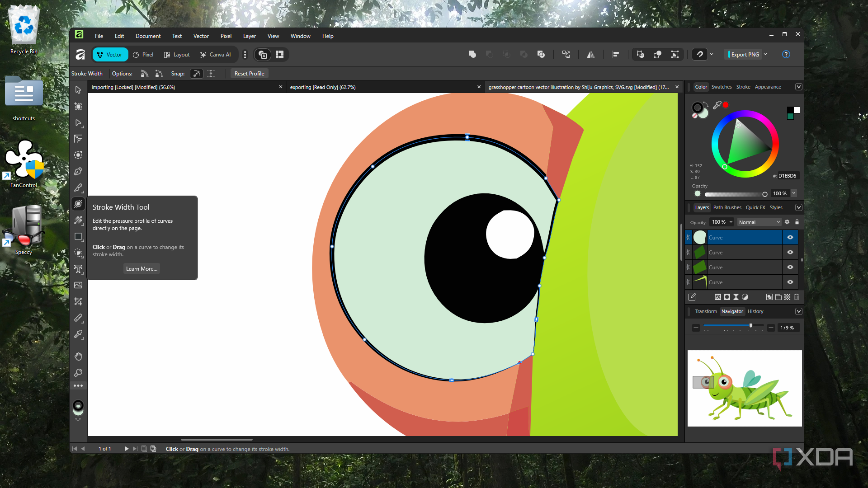Click the boolean Add shapes icon

[472, 55]
